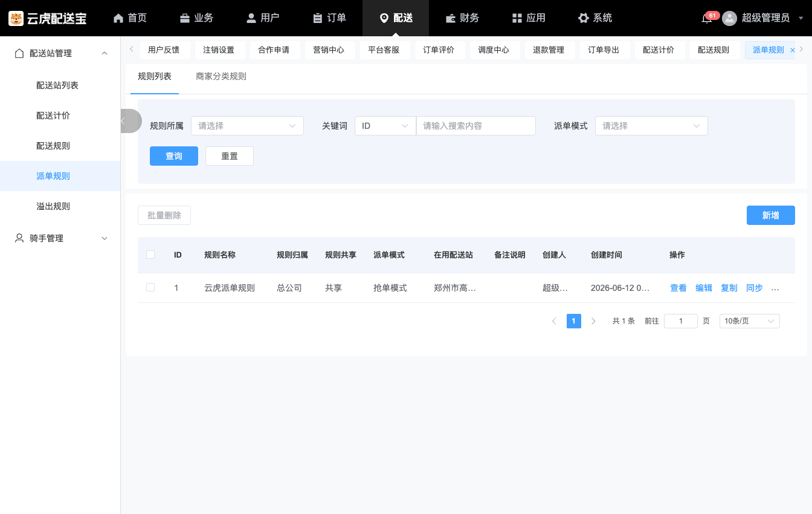
Task: Click the 查询 search button
Action: click(x=174, y=156)
